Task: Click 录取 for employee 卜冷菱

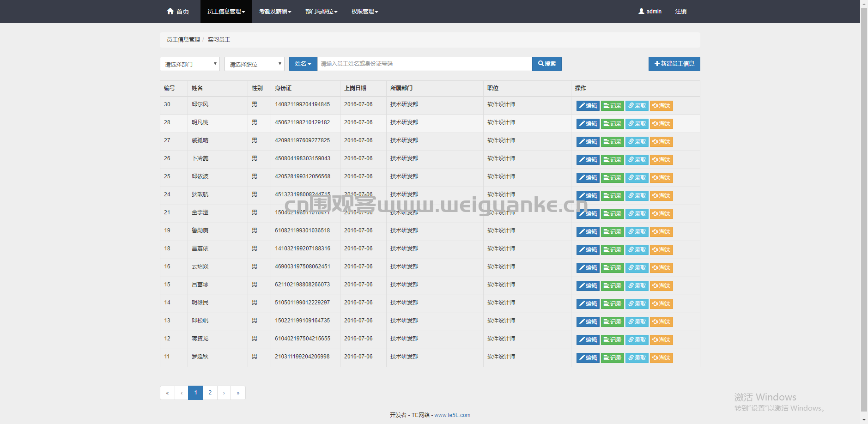Action: [637, 160]
